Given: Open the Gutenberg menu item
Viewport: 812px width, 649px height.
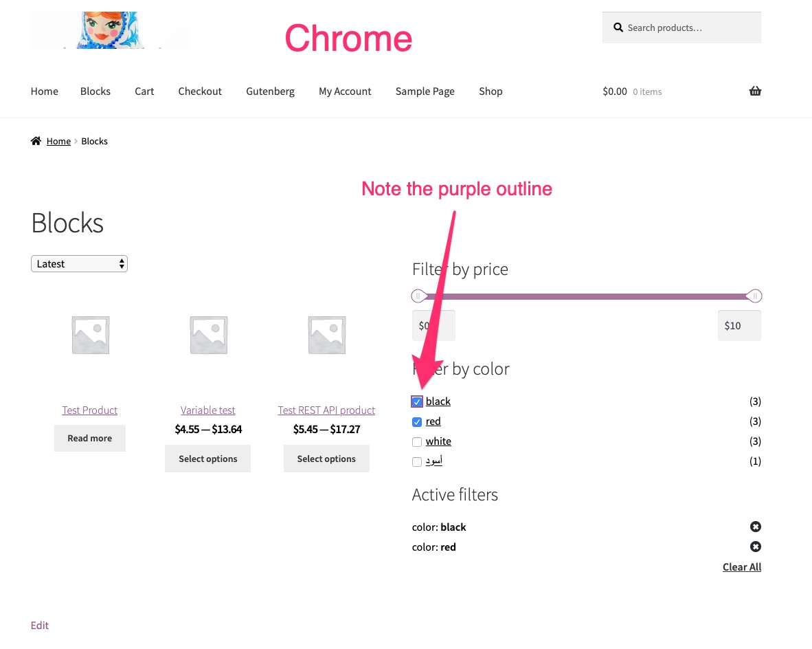Looking at the screenshot, I should coord(270,91).
